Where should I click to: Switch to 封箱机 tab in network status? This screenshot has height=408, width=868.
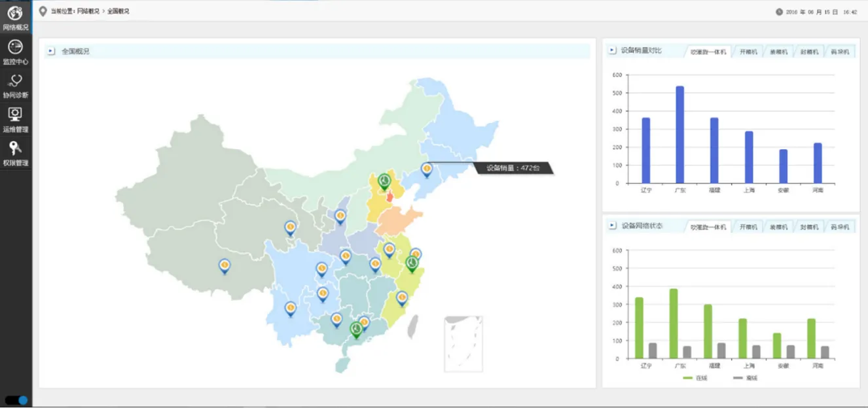[808, 227]
